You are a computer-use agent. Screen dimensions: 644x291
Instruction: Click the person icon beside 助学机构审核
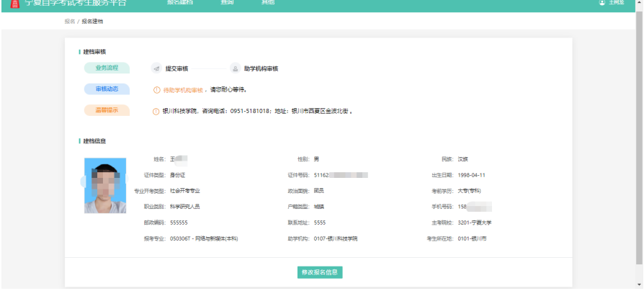click(x=236, y=68)
